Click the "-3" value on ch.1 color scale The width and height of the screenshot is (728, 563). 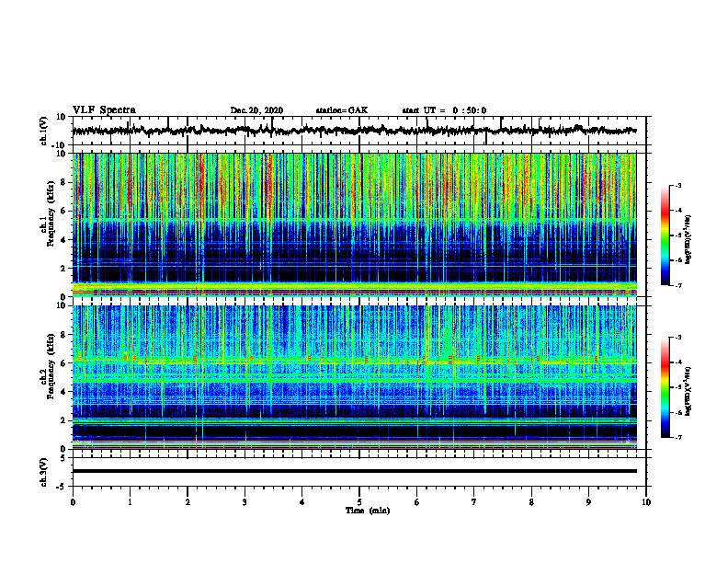678,185
